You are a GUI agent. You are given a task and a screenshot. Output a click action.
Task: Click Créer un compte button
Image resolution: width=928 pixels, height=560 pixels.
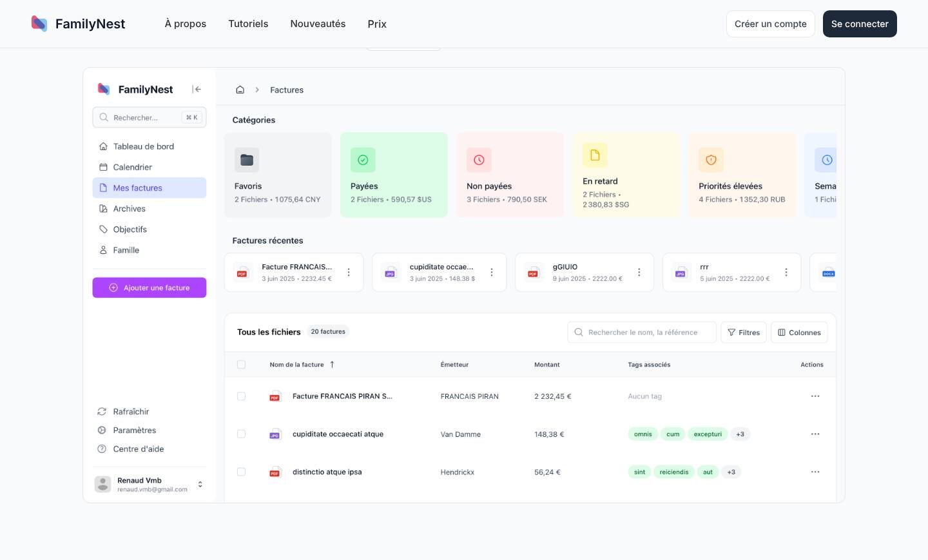[771, 24]
